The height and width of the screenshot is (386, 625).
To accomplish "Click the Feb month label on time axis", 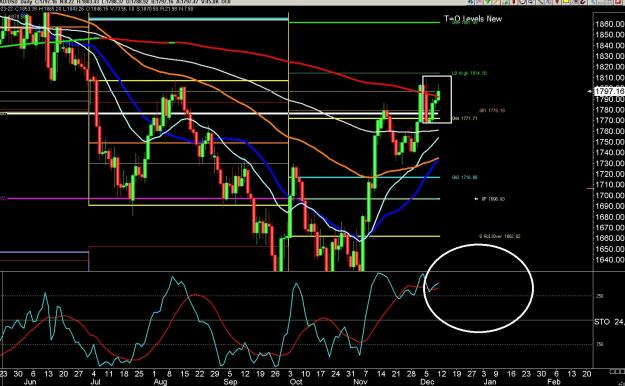I will tap(554, 382).
